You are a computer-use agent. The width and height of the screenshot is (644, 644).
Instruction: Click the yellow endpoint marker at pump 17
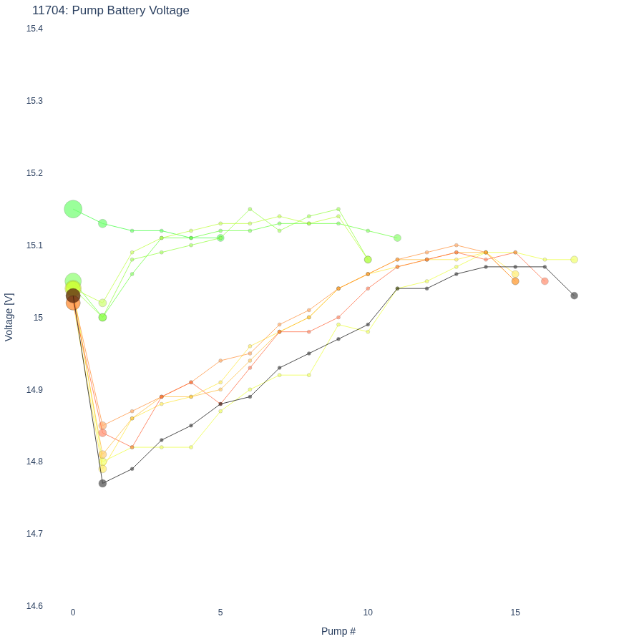pos(574,260)
